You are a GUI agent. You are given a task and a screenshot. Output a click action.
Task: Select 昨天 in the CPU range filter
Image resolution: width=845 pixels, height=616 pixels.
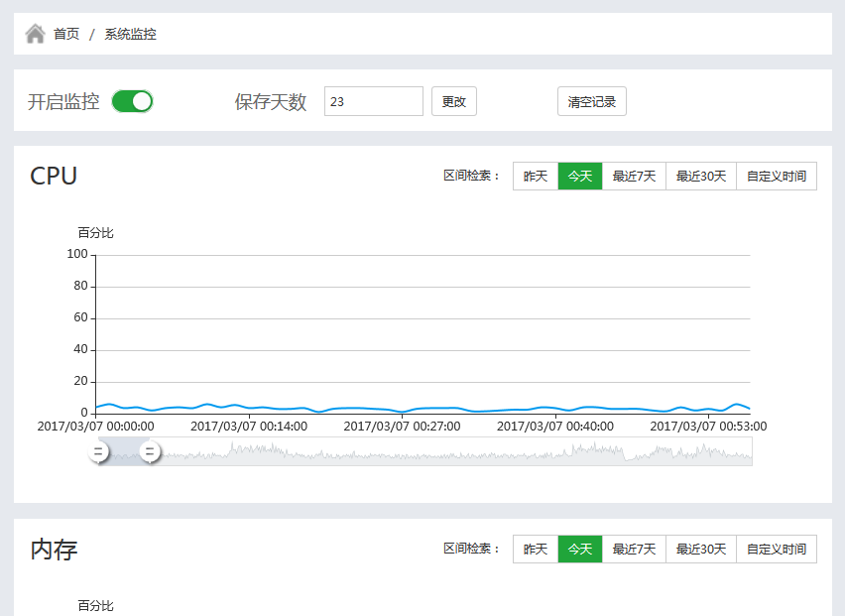(536, 177)
